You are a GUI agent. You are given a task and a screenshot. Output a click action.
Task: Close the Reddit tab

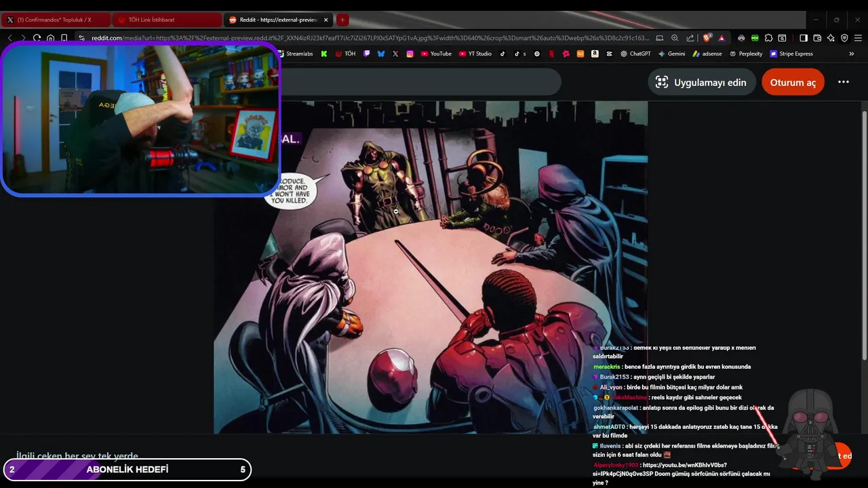coord(326,20)
